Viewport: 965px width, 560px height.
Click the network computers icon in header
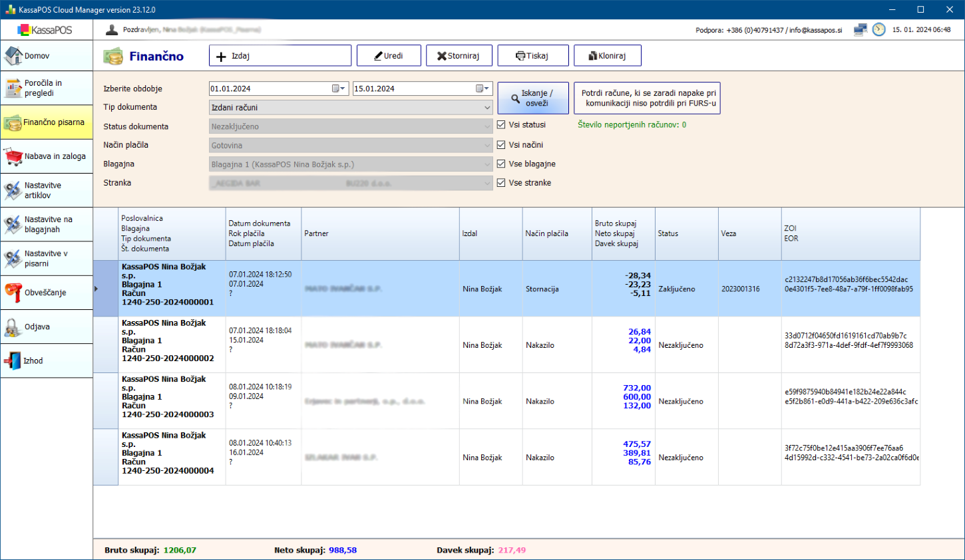[861, 30]
